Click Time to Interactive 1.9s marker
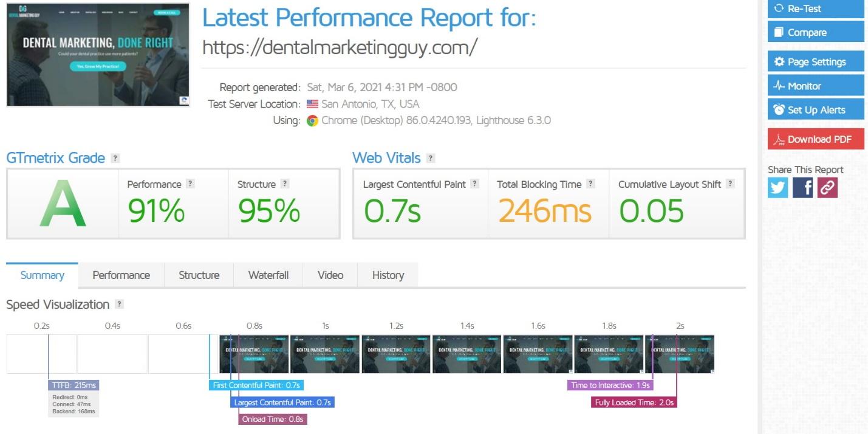This screenshot has width=868, height=434. point(610,385)
